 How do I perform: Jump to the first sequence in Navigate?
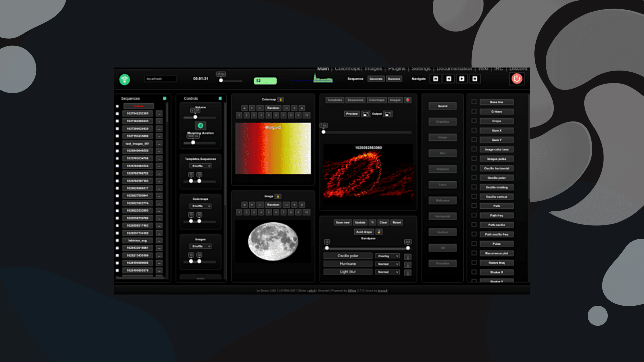tap(435, 79)
